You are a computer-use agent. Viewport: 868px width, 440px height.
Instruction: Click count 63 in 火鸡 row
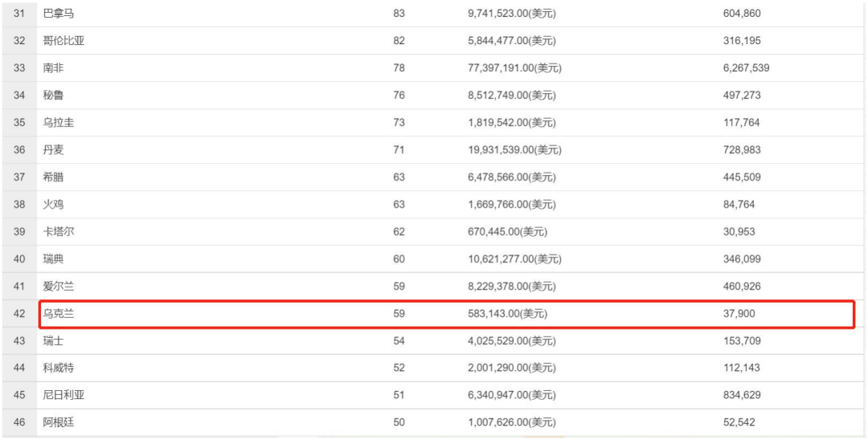tap(399, 205)
